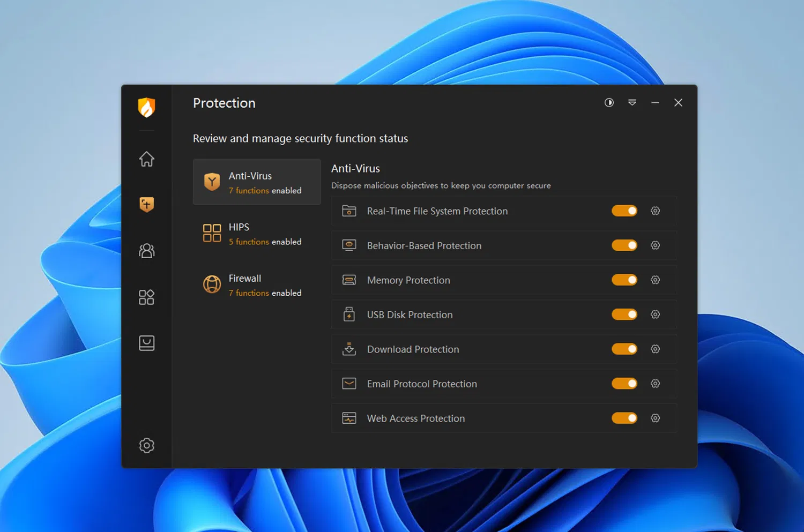Close the Protection window
Viewport: 804px width, 532px height.
678,102
